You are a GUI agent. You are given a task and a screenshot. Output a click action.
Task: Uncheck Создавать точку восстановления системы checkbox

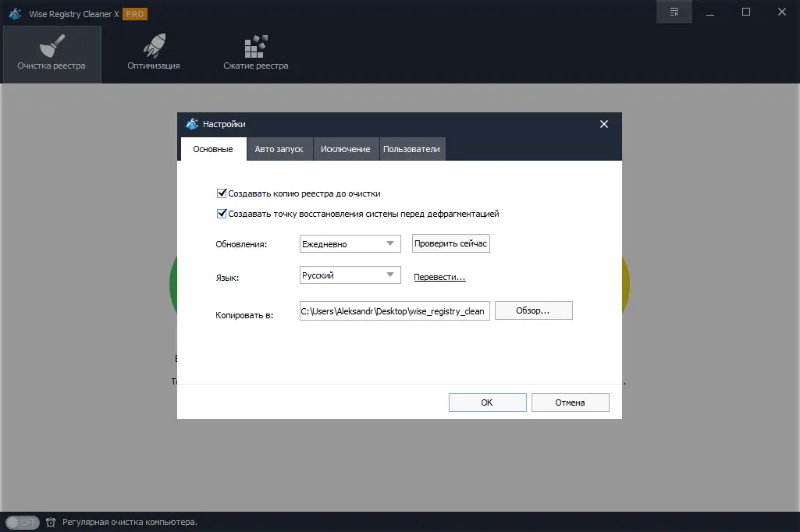click(x=222, y=214)
